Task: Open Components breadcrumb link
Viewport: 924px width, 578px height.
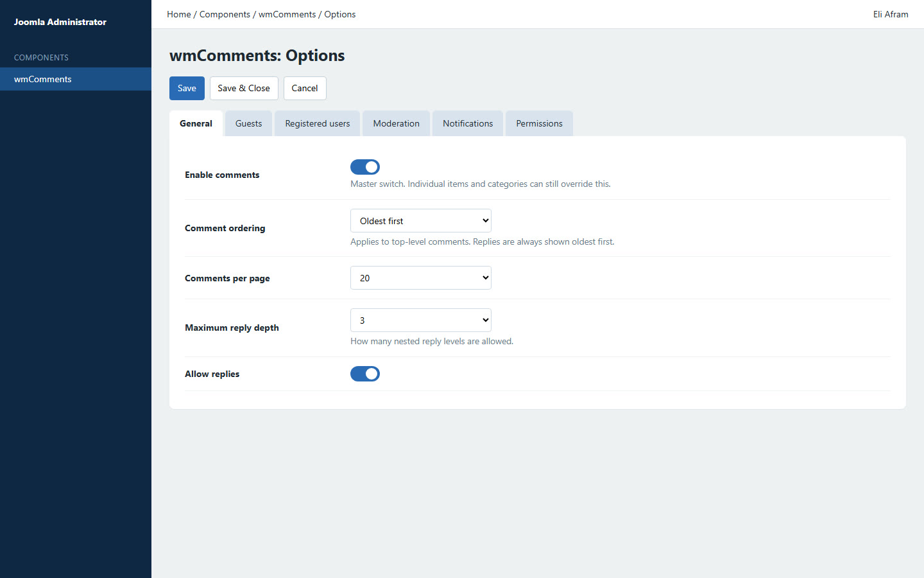Action: coord(225,14)
